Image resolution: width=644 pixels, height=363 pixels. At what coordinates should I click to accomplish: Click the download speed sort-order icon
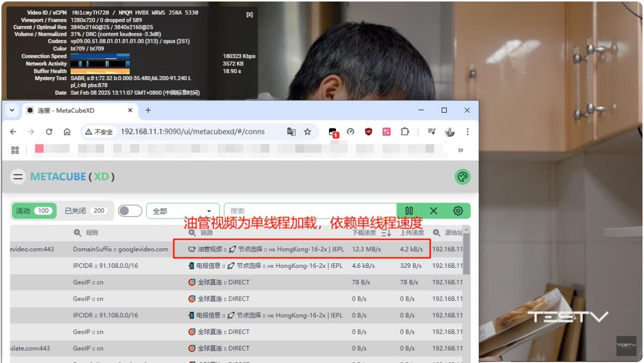click(386, 233)
